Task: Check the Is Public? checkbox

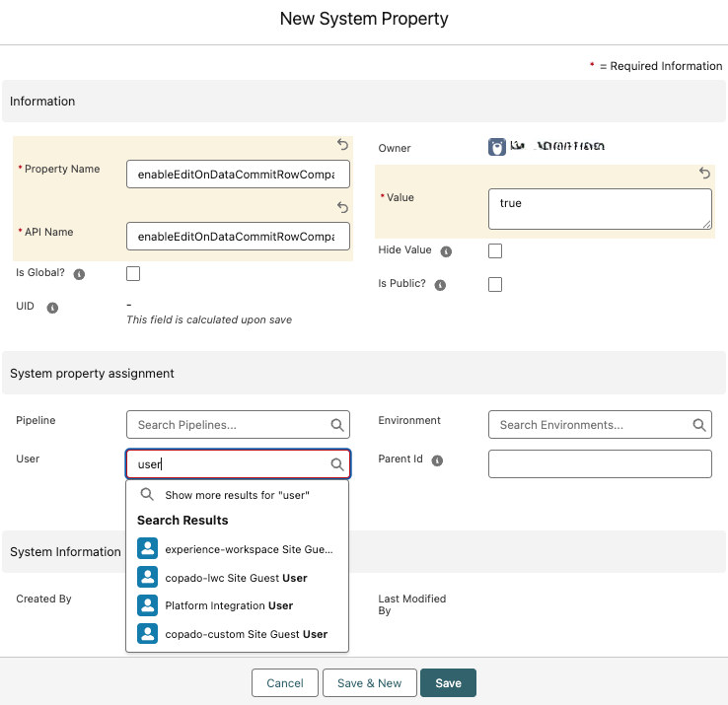Action: click(495, 285)
